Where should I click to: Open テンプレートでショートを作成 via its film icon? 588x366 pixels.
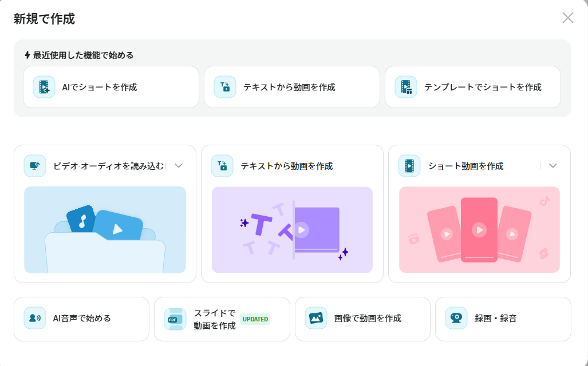pyautogui.click(x=405, y=86)
